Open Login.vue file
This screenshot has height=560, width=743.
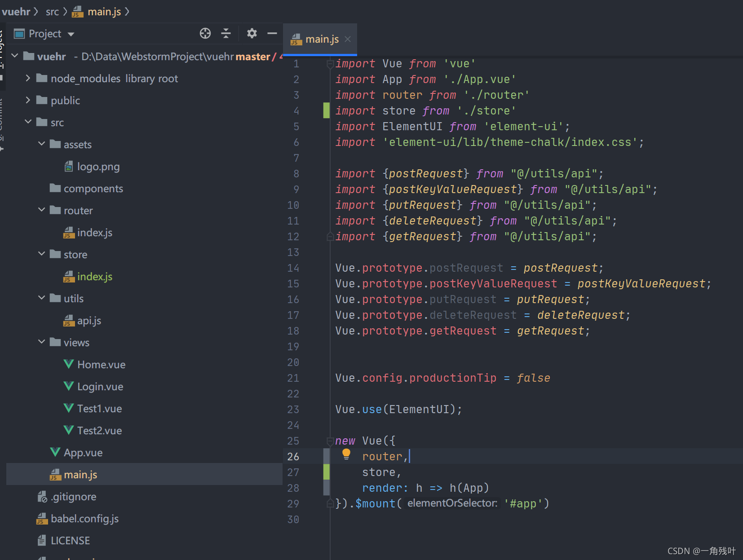[x=100, y=387]
